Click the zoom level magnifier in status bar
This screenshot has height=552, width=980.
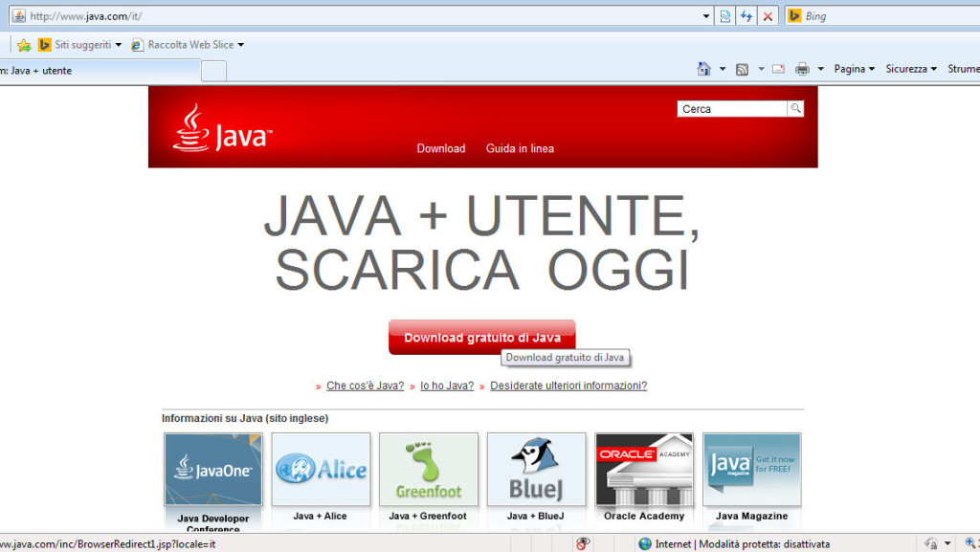click(971, 544)
